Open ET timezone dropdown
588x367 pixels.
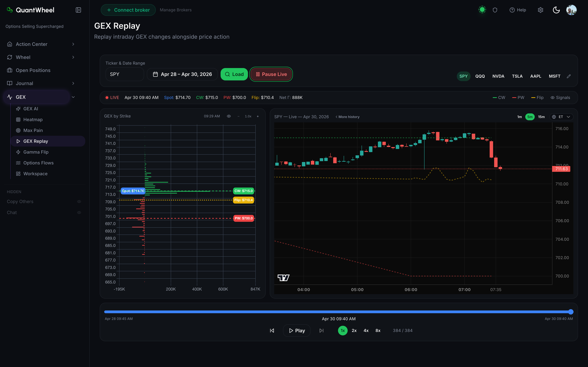point(561,117)
